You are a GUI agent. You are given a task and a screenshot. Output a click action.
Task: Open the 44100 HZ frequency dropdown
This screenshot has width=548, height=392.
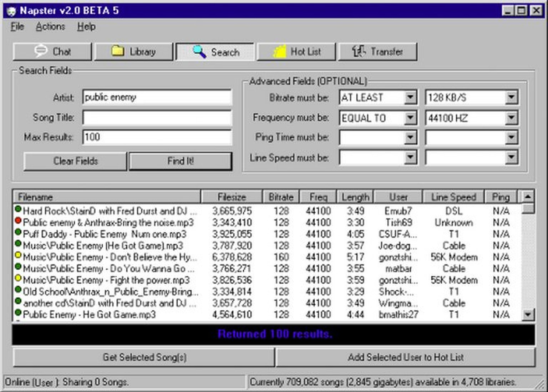point(511,118)
